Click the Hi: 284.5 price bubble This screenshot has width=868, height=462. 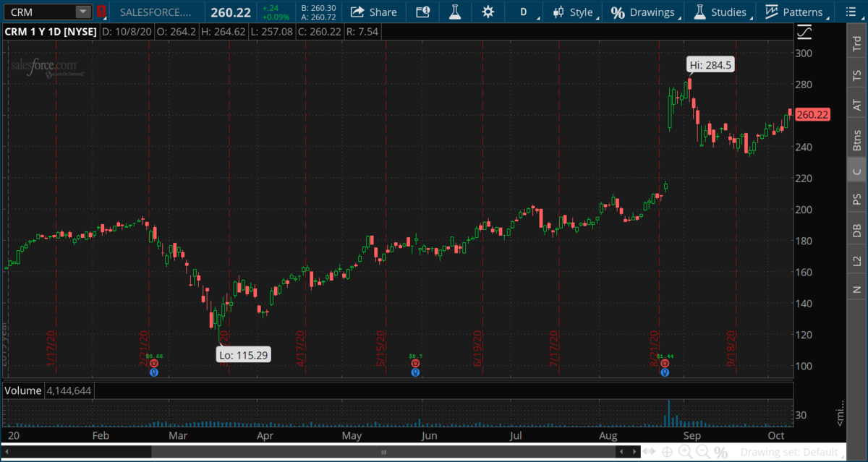(x=710, y=65)
